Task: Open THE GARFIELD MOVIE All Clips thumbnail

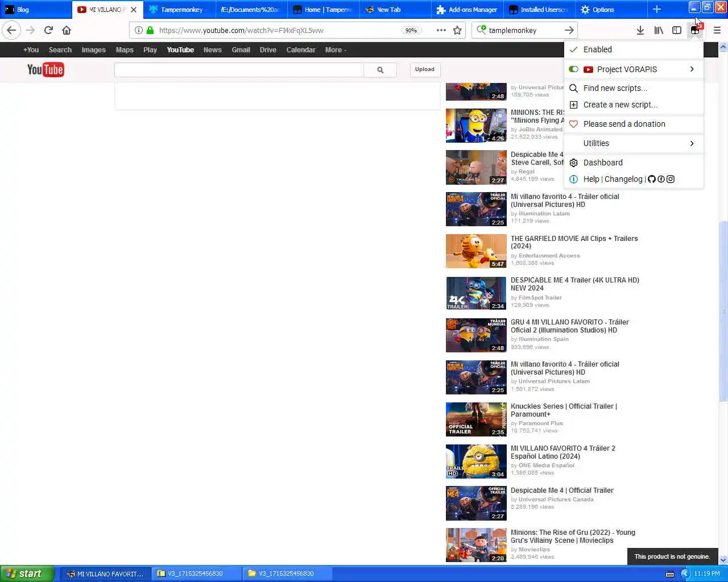Action: (476, 251)
